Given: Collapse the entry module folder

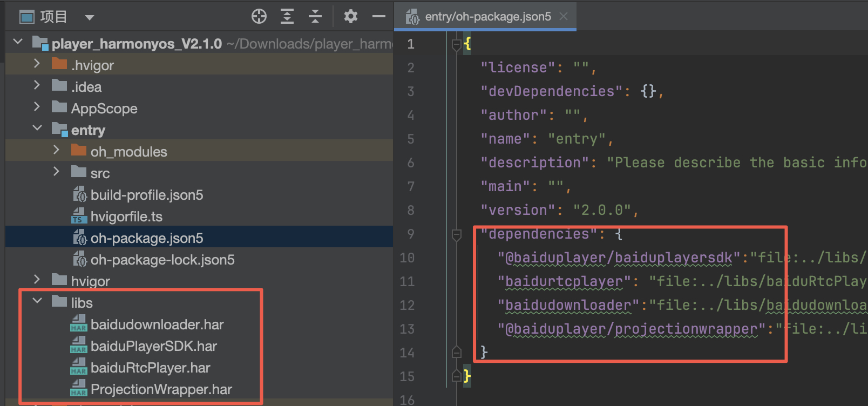Looking at the screenshot, I should click(x=37, y=128).
